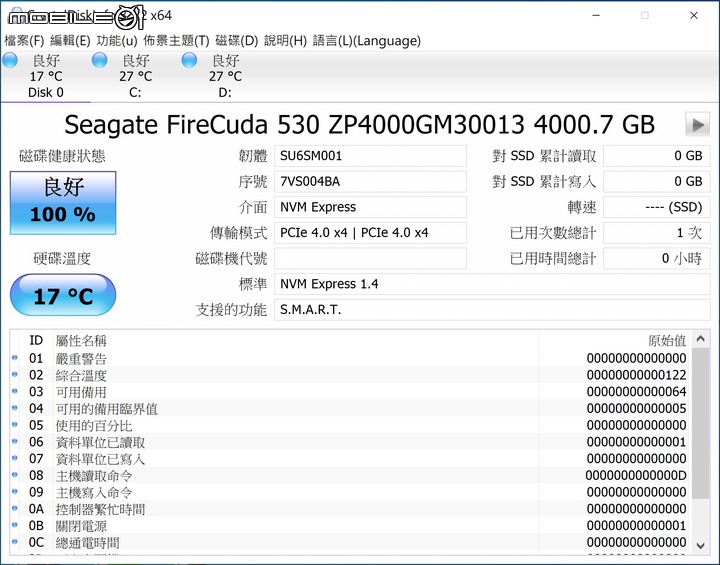Click raw value 0000000000000D

click(x=636, y=475)
